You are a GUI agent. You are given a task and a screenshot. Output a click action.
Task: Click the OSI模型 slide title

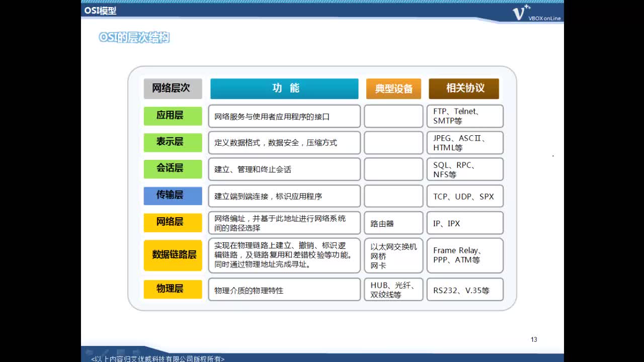pos(101,11)
